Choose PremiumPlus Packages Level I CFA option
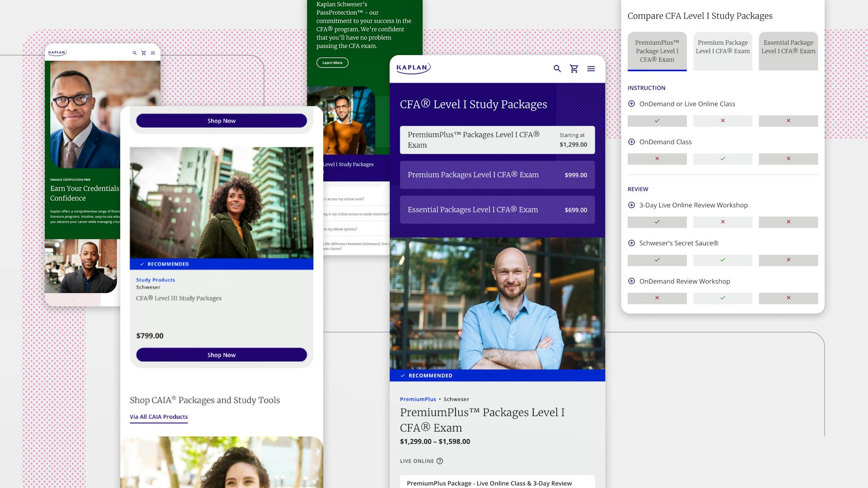Image resolution: width=868 pixels, height=488 pixels. (497, 140)
